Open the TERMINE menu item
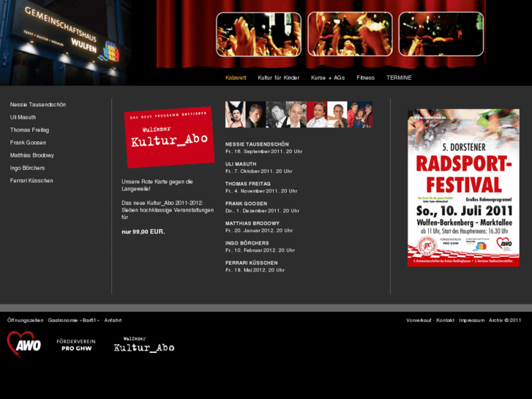The width and height of the screenshot is (532, 399). click(x=399, y=78)
